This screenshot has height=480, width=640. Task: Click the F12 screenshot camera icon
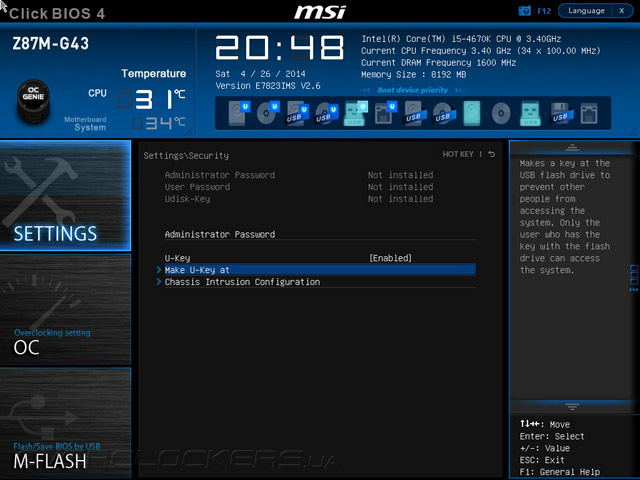coord(524,11)
